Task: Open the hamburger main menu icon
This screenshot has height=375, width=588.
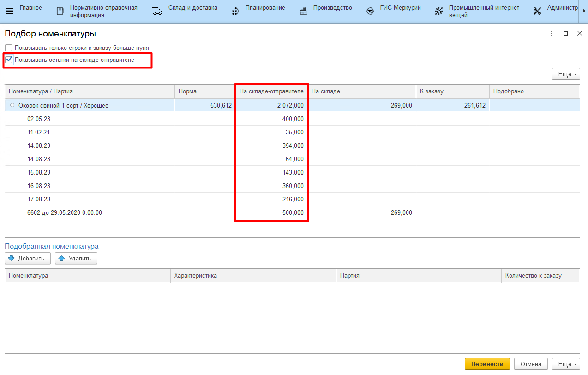Action: pos(9,12)
